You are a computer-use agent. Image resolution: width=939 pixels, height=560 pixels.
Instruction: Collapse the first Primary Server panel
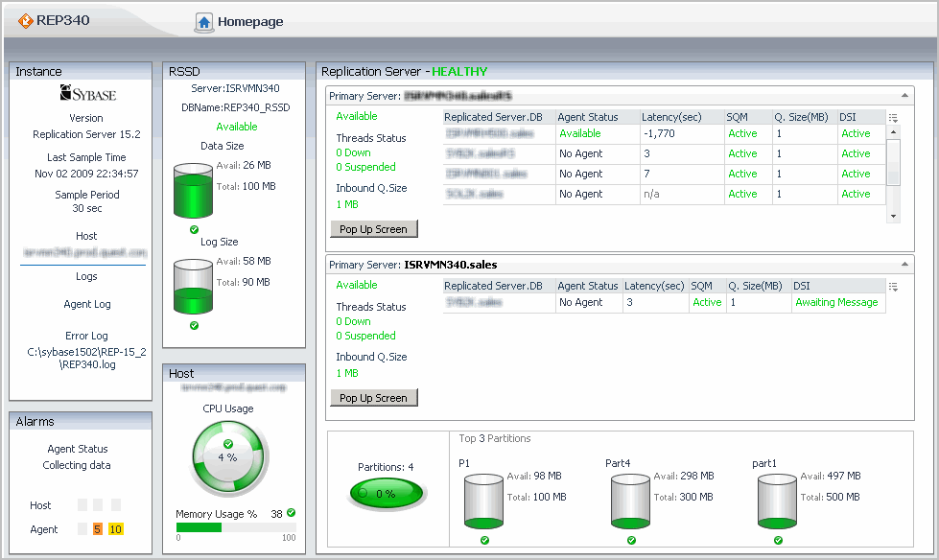click(x=904, y=96)
